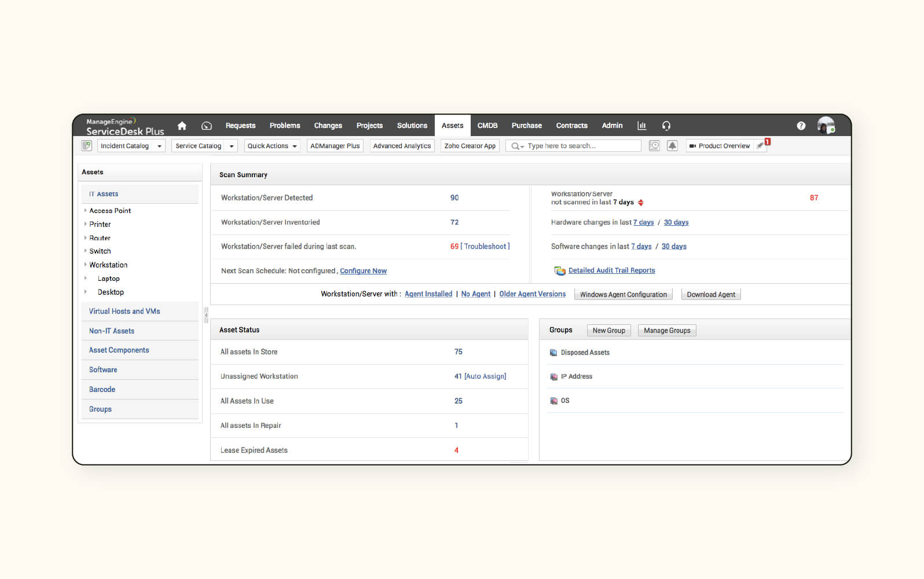This screenshot has height=579, width=924.
Task: Open the Contracts tab
Action: point(572,126)
